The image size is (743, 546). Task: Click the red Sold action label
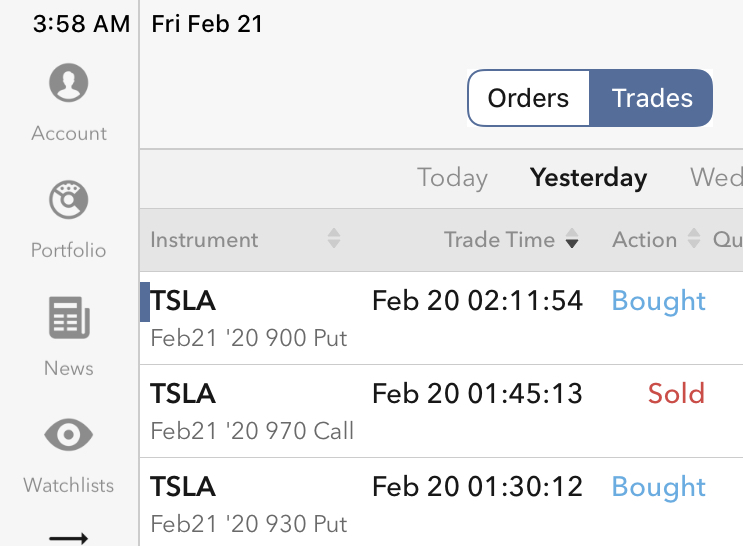click(x=676, y=393)
